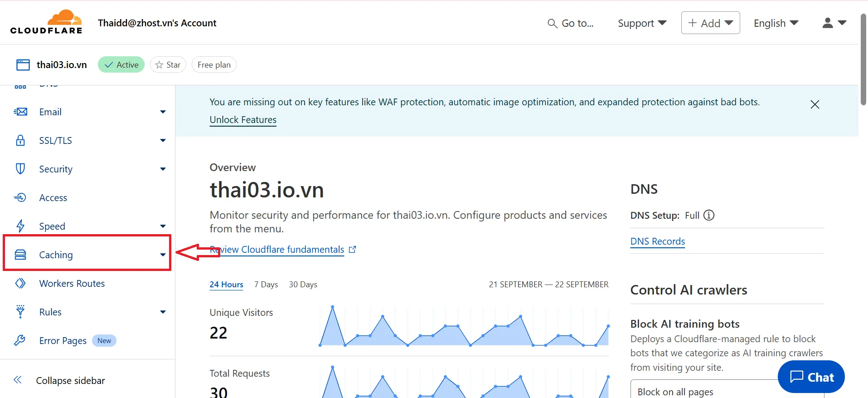
Task: Open the Chat support button
Action: [x=811, y=377]
